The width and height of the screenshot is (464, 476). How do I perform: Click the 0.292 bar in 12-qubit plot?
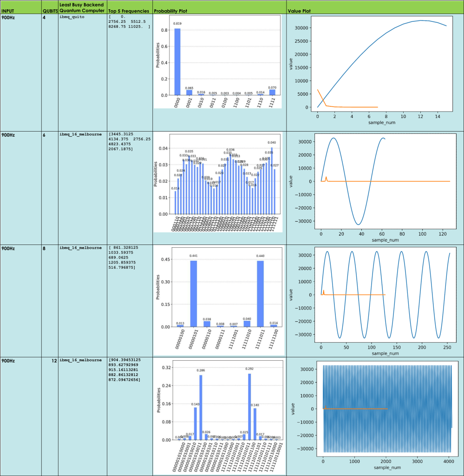[x=249, y=407]
